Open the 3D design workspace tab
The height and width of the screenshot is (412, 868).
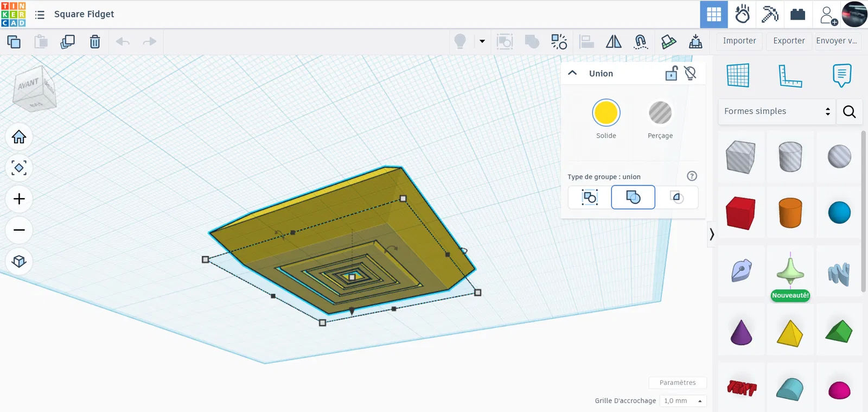714,15
